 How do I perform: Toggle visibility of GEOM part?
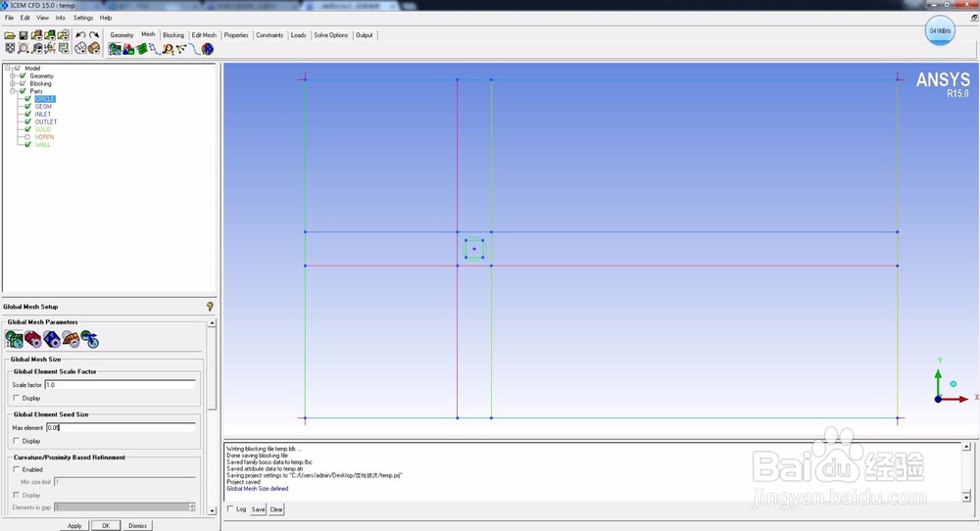coord(27,106)
